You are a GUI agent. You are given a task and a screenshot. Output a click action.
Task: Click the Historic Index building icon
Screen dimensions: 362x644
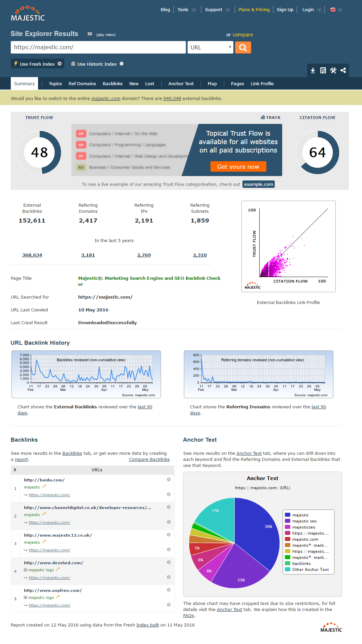pos(73,64)
